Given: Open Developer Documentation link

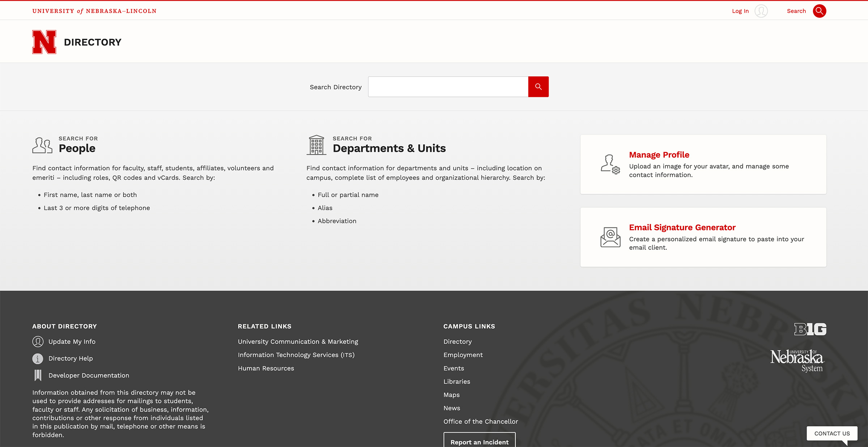Looking at the screenshot, I should (x=89, y=375).
